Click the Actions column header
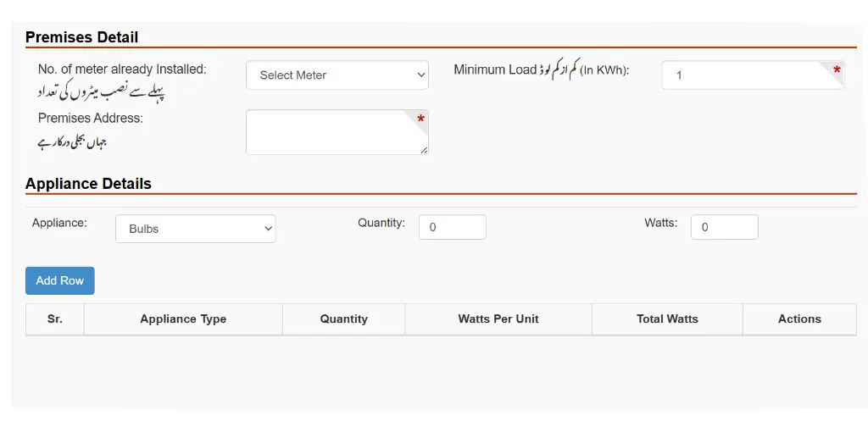The image size is (868, 432). 799,319
